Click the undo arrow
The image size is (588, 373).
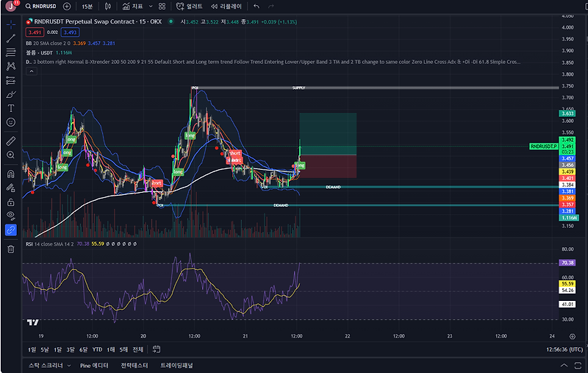257,7
